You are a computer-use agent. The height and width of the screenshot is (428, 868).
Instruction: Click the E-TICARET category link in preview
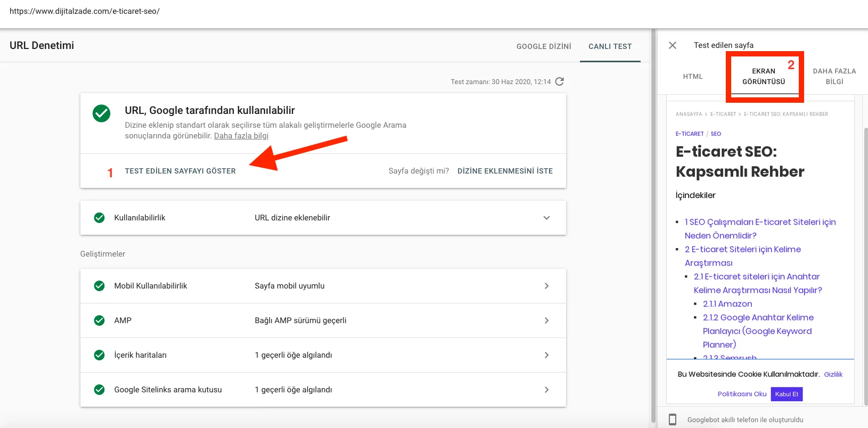tap(690, 134)
